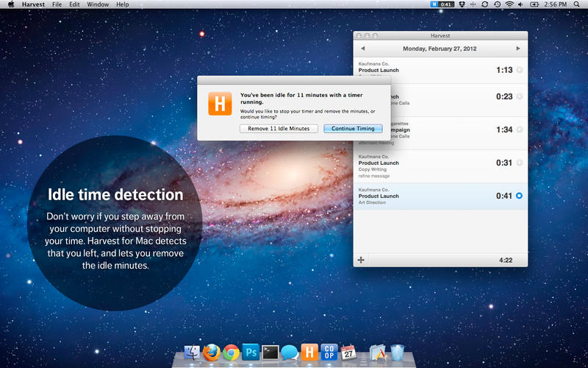
Task: Launch Google Chrome from the Dock
Action: (x=232, y=353)
